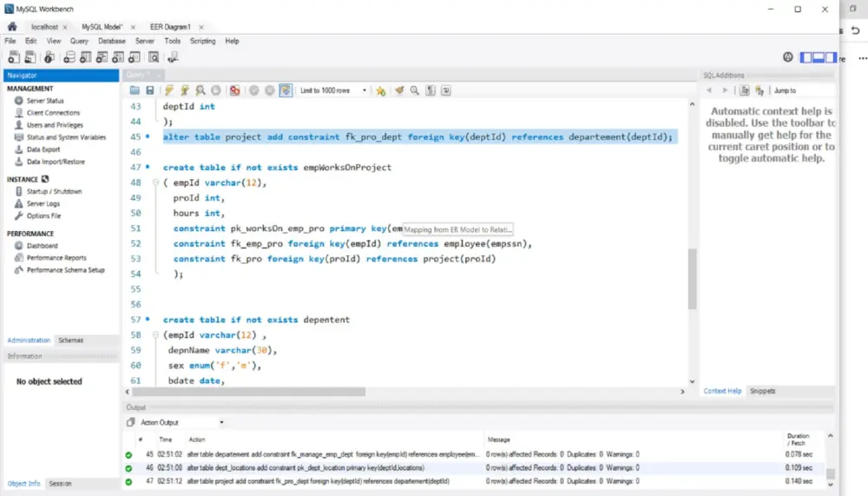Switch to the Snippets tab
Viewport: 868px width, 496px height.
pyautogui.click(x=762, y=391)
